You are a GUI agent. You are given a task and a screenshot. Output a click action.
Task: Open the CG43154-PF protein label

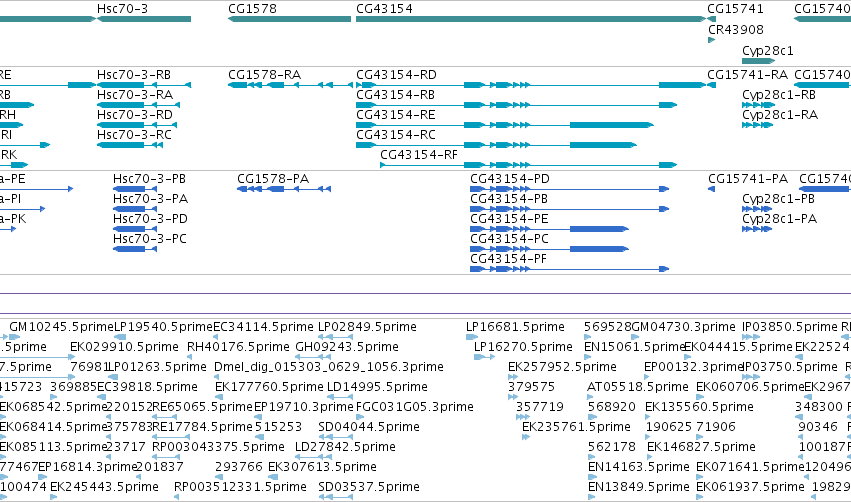509,259
